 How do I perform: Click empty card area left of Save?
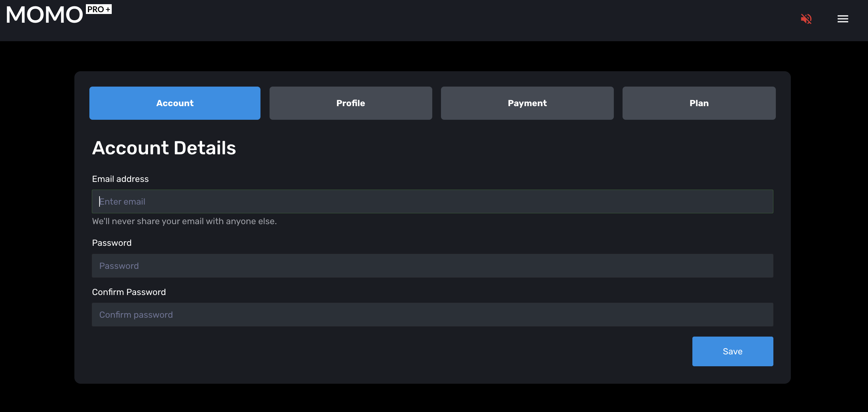point(384,351)
